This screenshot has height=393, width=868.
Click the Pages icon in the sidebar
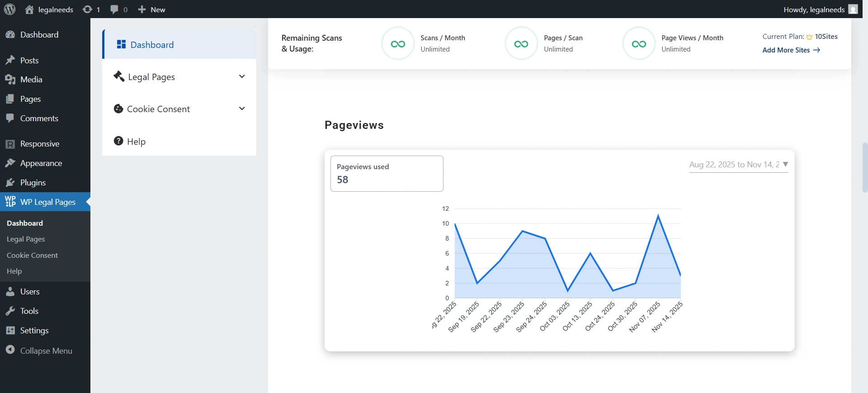[10, 99]
